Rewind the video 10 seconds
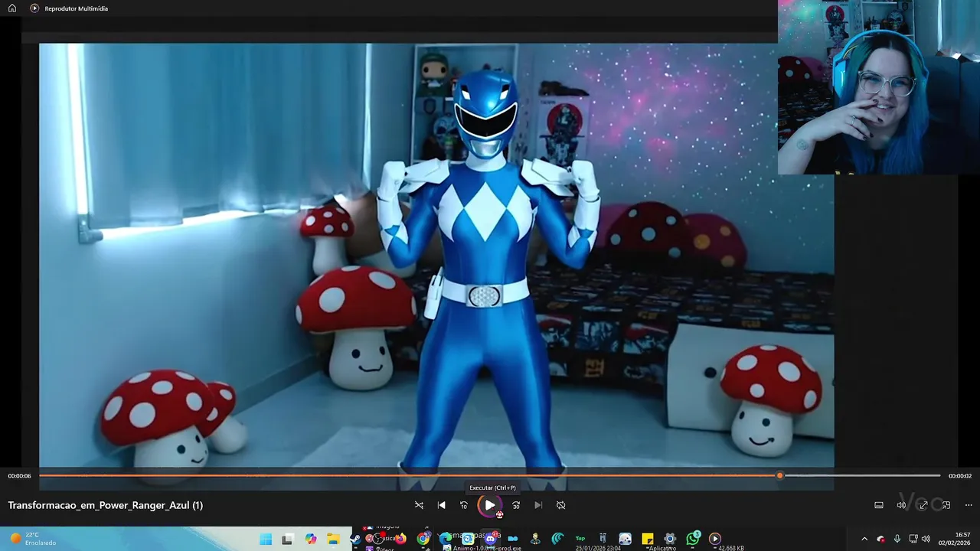The height and width of the screenshot is (551, 980). [464, 505]
